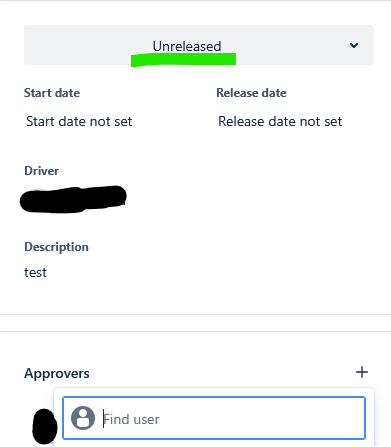Click the 'Unreleased' status text
391x447 pixels.
point(187,46)
